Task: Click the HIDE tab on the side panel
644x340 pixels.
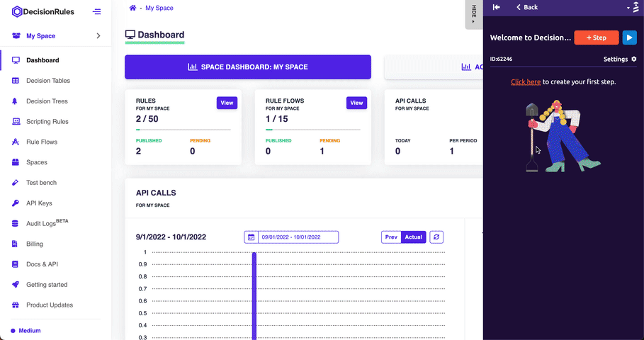Action: click(x=473, y=15)
